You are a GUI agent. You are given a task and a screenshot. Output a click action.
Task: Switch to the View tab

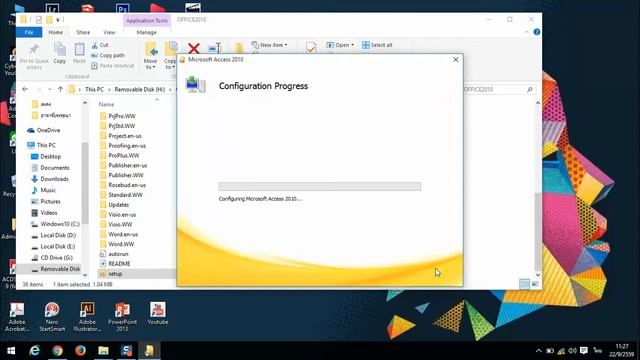coord(109,32)
